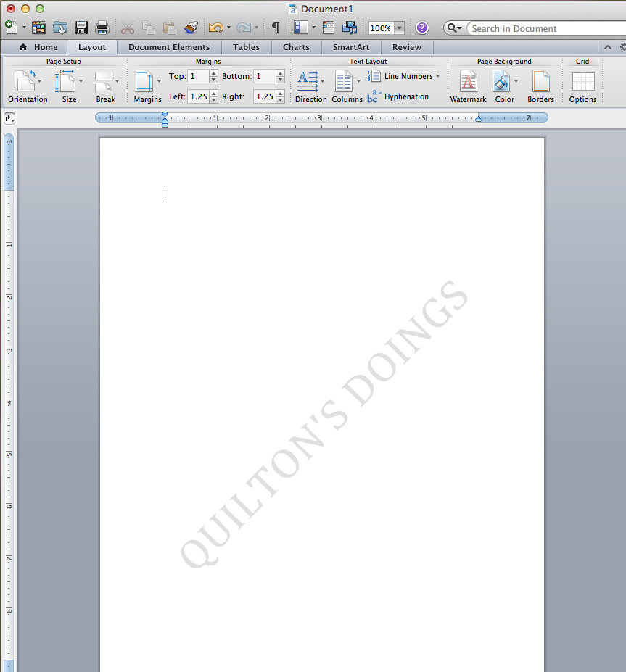The width and height of the screenshot is (626, 672).
Task: Click the Break icon
Action: coord(104,81)
